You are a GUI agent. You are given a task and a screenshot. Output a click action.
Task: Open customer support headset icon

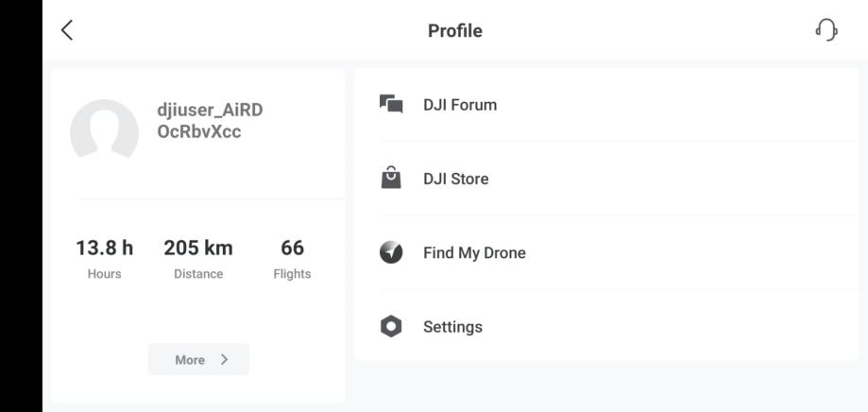[x=826, y=30]
